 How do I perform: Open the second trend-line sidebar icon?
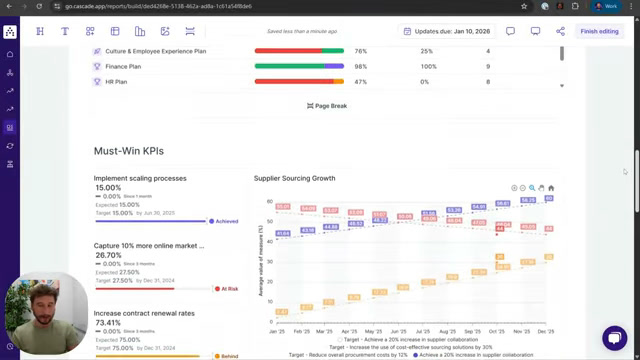tap(10, 109)
